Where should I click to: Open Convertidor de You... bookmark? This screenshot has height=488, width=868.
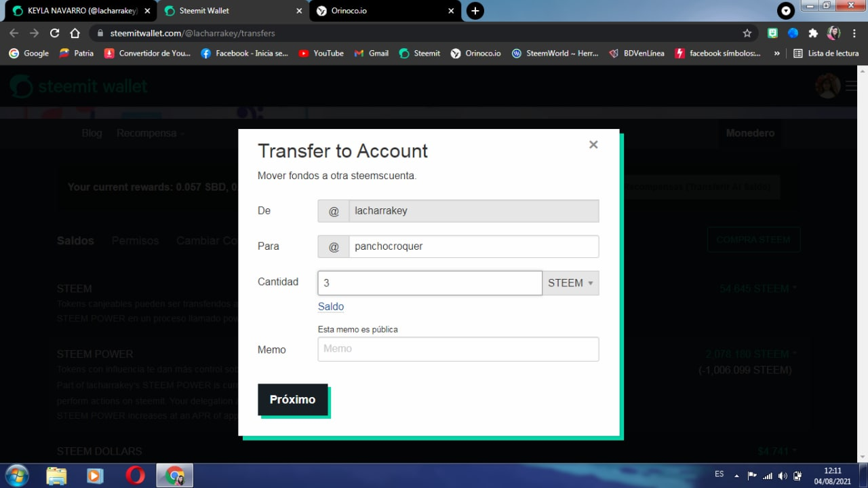147,53
